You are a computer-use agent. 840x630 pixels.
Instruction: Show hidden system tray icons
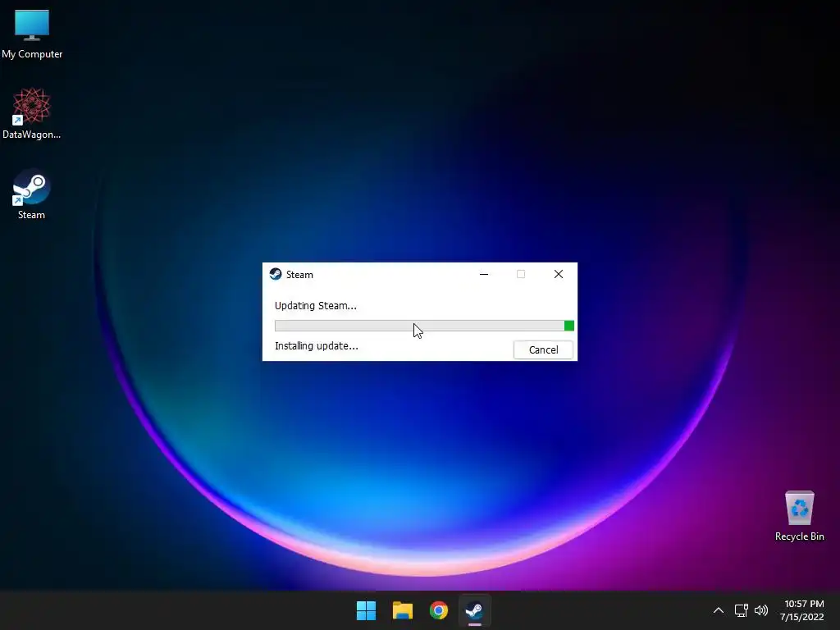719,610
